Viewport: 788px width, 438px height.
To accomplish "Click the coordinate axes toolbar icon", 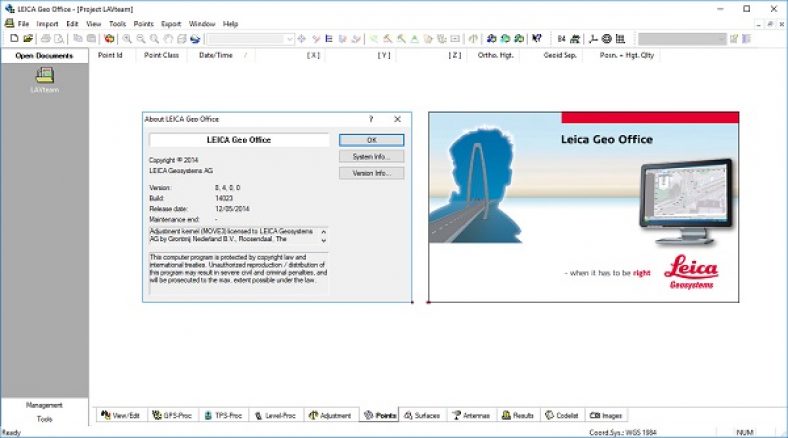I will pyautogui.click(x=593, y=39).
